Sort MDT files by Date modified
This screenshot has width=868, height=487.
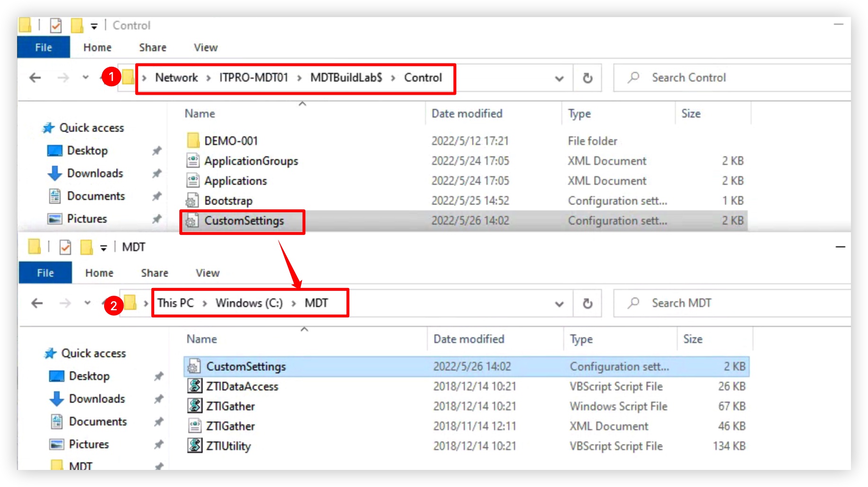click(469, 339)
